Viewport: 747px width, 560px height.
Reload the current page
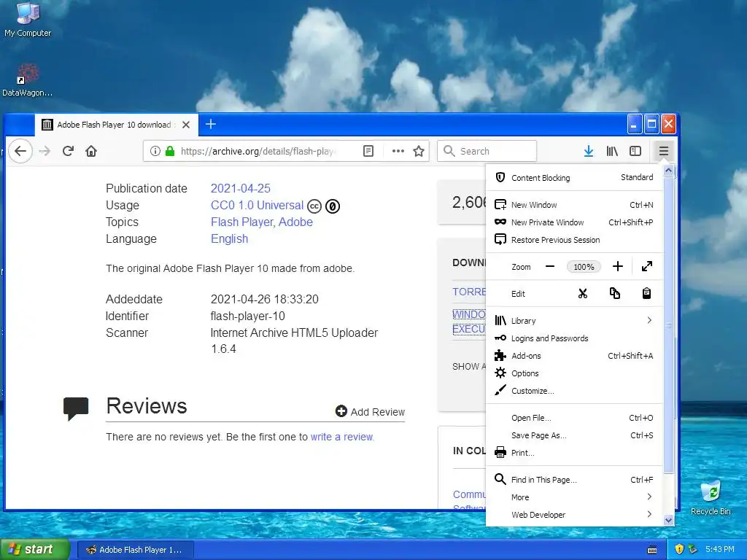click(x=68, y=152)
